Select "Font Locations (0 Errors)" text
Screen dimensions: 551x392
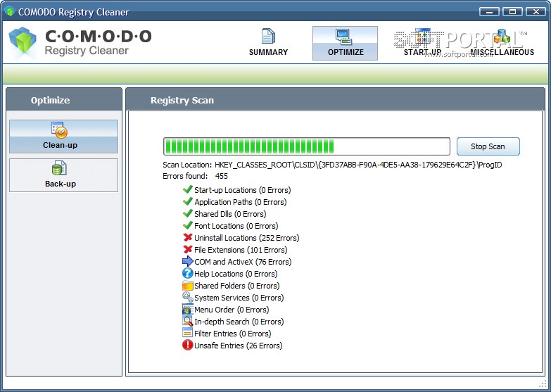click(x=236, y=226)
